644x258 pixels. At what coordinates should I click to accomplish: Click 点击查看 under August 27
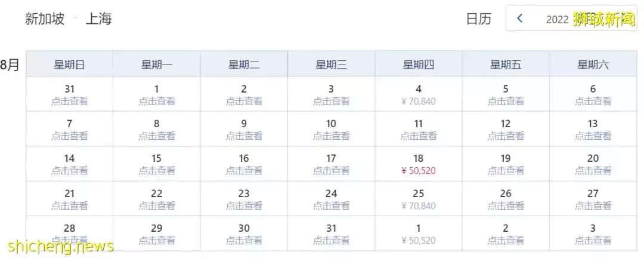point(593,206)
